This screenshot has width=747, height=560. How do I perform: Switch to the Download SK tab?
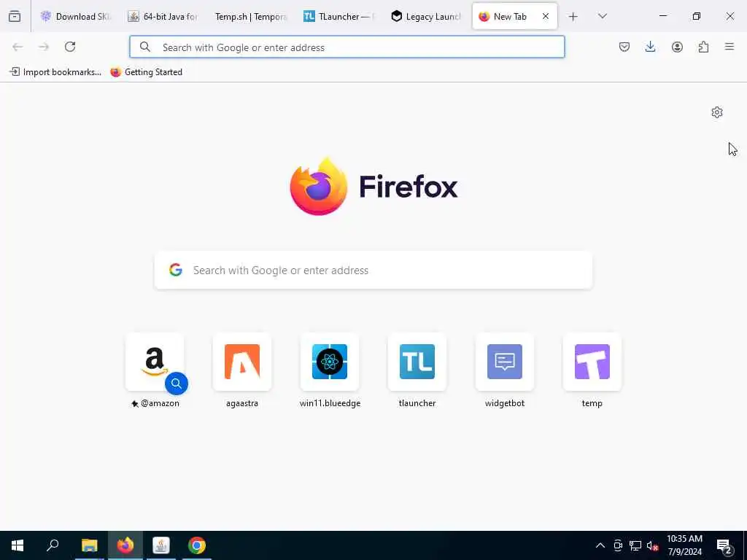coord(74,17)
